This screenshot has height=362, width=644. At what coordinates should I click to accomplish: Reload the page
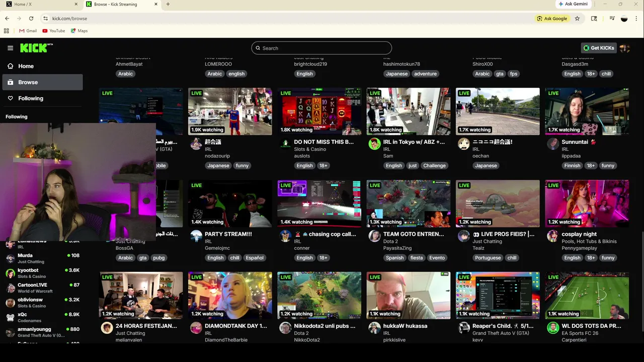[x=31, y=19]
